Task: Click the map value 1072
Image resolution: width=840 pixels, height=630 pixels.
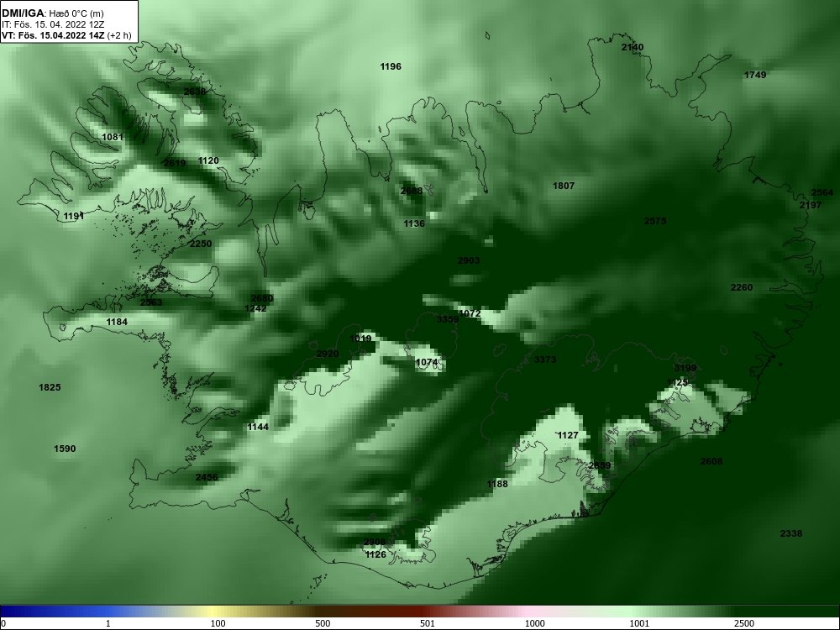Action: [470, 313]
